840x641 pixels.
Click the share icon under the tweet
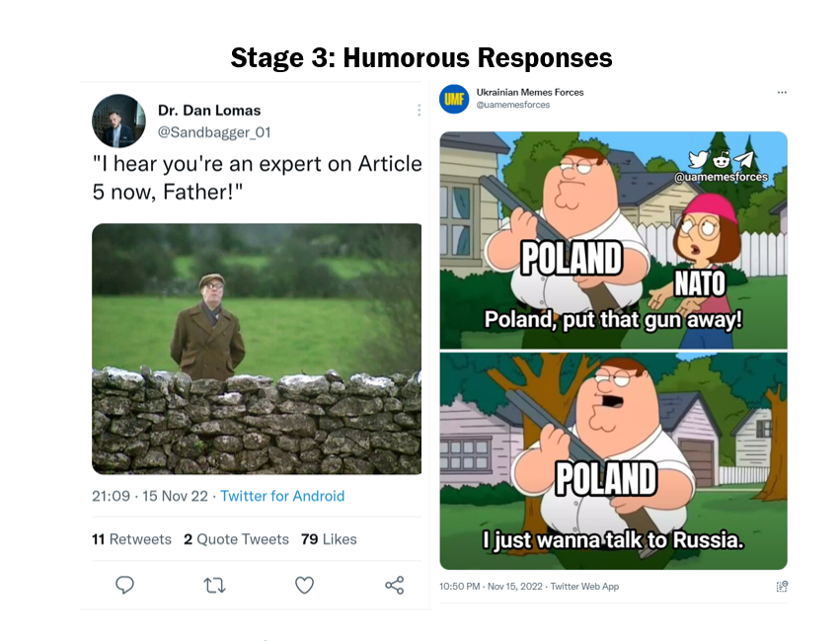click(x=394, y=585)
